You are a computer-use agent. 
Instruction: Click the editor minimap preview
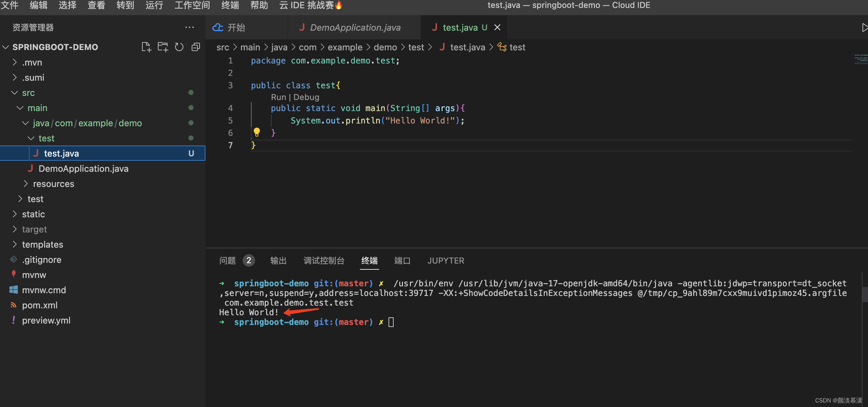861,59
